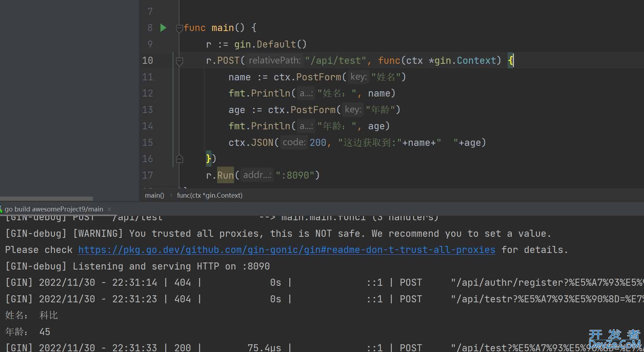Click console output "姓名: 科比"

point(31,315)
